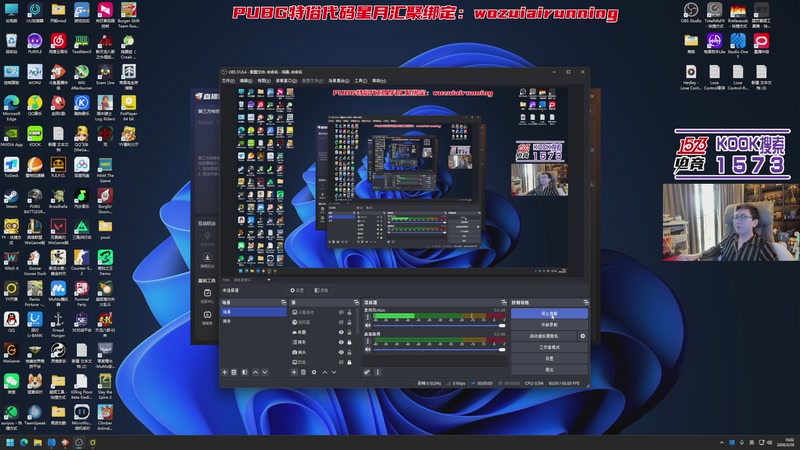Open the Steam desktop shortcut
The height and width of the screenshot is (450, 800).
[x=11, y=198]
